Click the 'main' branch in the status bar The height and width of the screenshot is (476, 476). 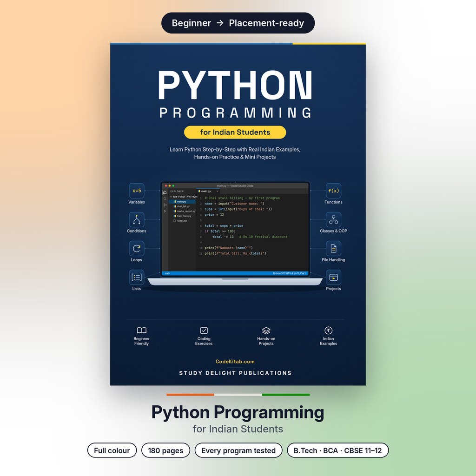pos(167,273)
